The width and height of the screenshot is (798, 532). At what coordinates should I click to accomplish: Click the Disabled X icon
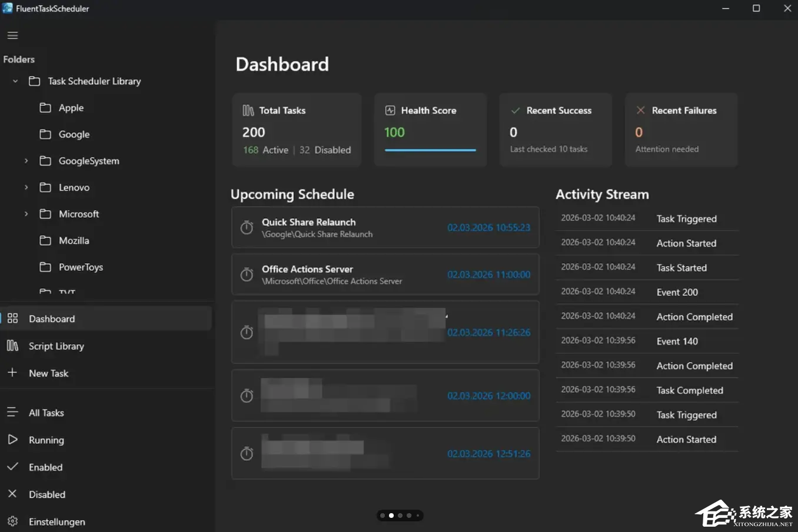pyautogui.click(x=12, y=494)
